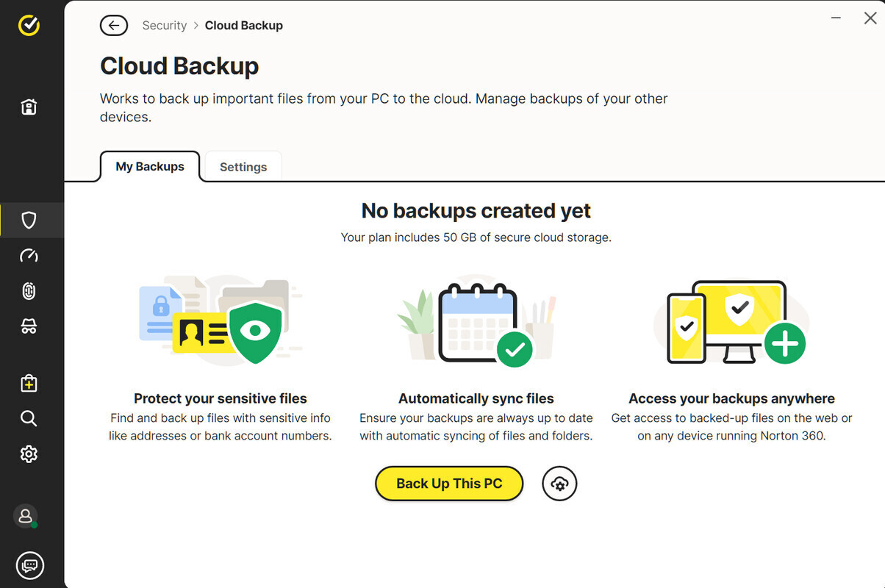Switch to the My Backups tab

tap(150, 167)
